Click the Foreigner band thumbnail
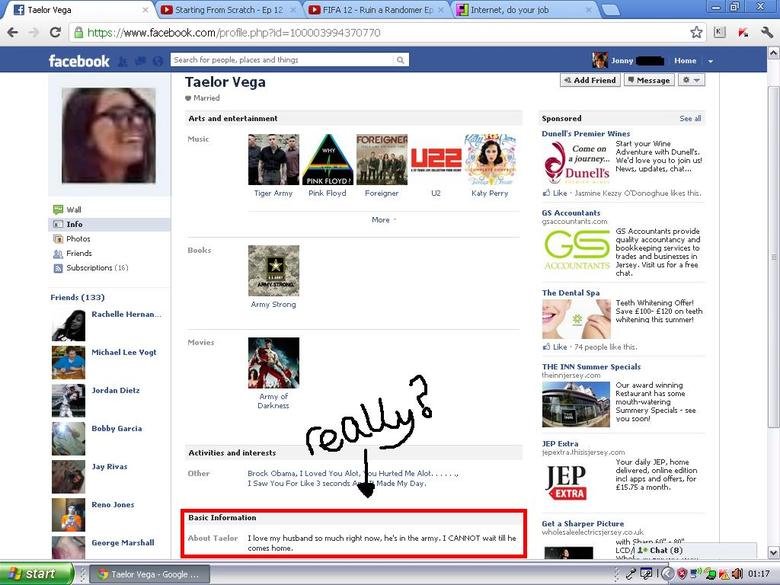The width and height of the screenshot is (780, 585). (382, 159)
